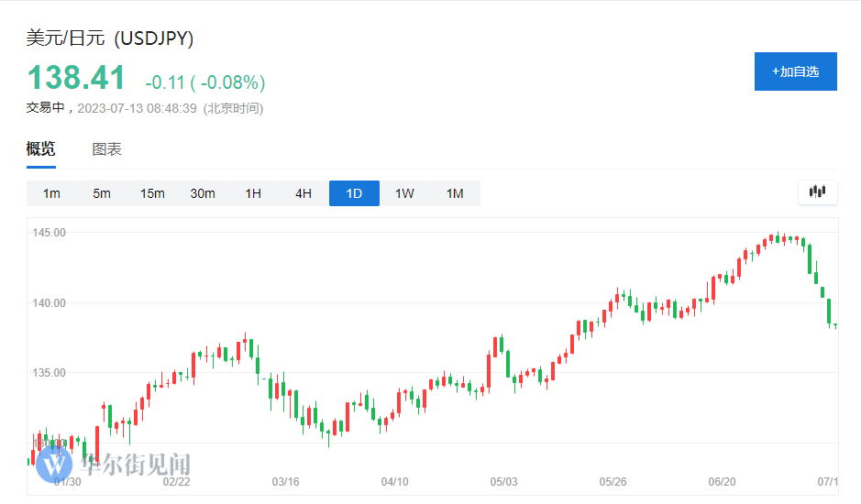861x504 pixels.
Task: Open the 图表 tab
Action: point(106,149)
